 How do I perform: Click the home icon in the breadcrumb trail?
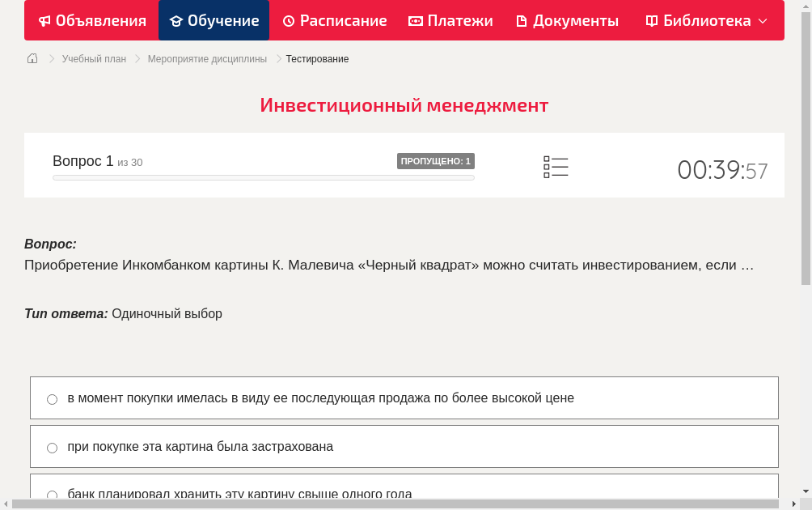pos(32,58)
